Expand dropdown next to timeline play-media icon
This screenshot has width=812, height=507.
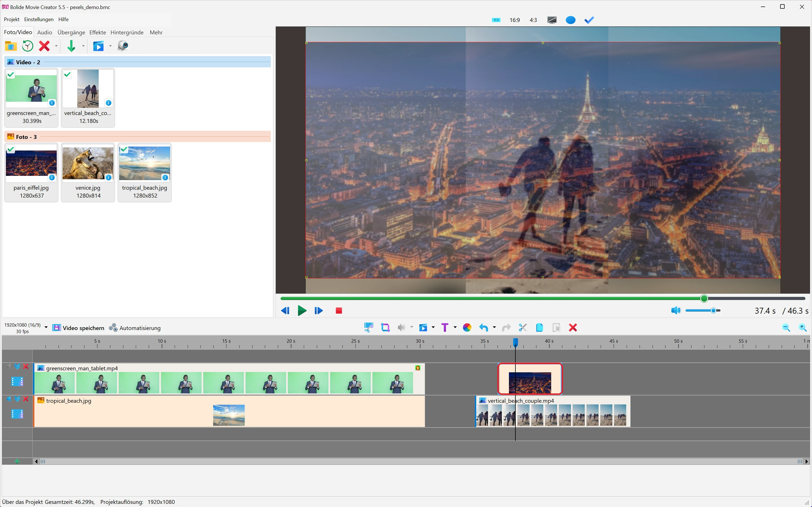433,327
